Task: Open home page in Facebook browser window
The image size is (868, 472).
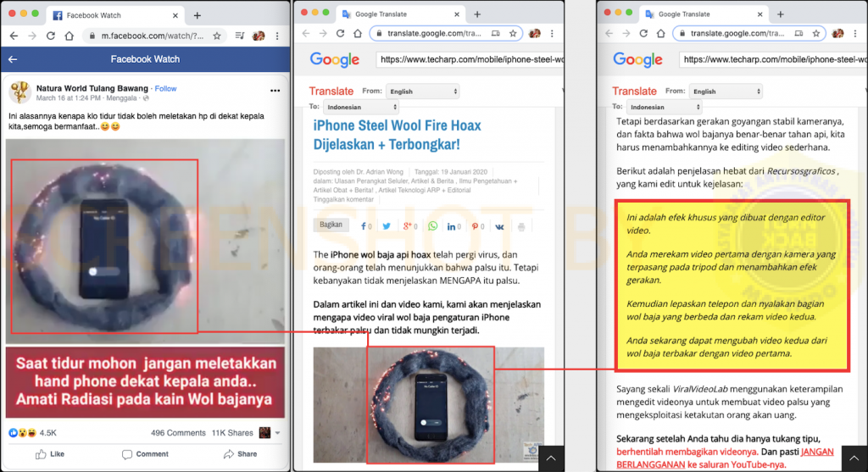Action: (x=70, y=36)
